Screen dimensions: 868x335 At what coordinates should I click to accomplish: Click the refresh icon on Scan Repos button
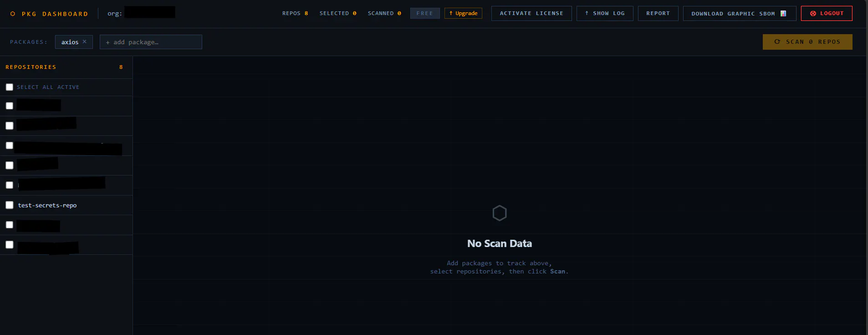click(777, 41)
